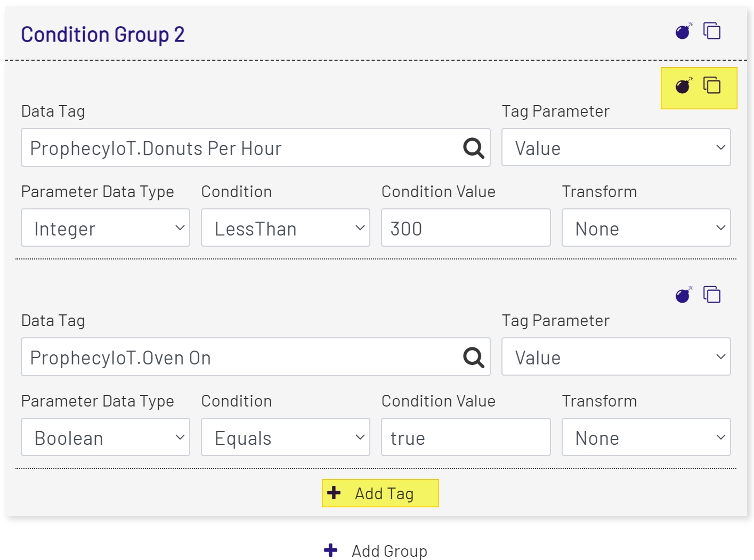Image resolution: width=754 pixels, height=560 pixels.
Task: Select the Condition Group 2 title
Action: (102, 34)
